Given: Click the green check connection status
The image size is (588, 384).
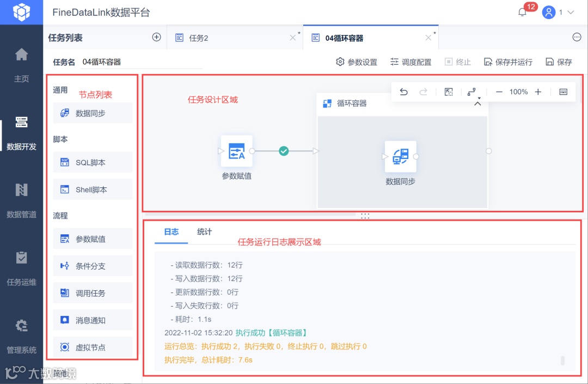Looking at the screenshot, I should point(284,151).
